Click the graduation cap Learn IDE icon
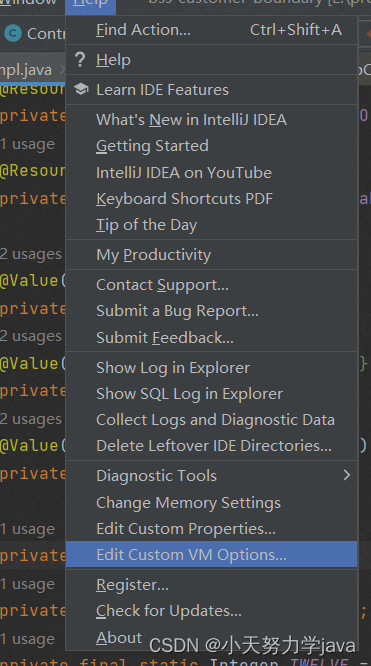 (x=80, y=90)
